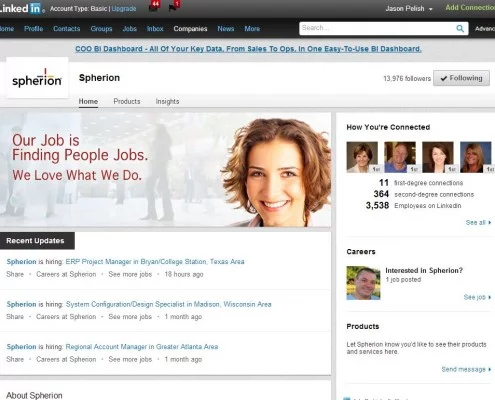Open the messages notification icon showing 44
The height and width of the screenshot is (400, 495).
(154, 6)
